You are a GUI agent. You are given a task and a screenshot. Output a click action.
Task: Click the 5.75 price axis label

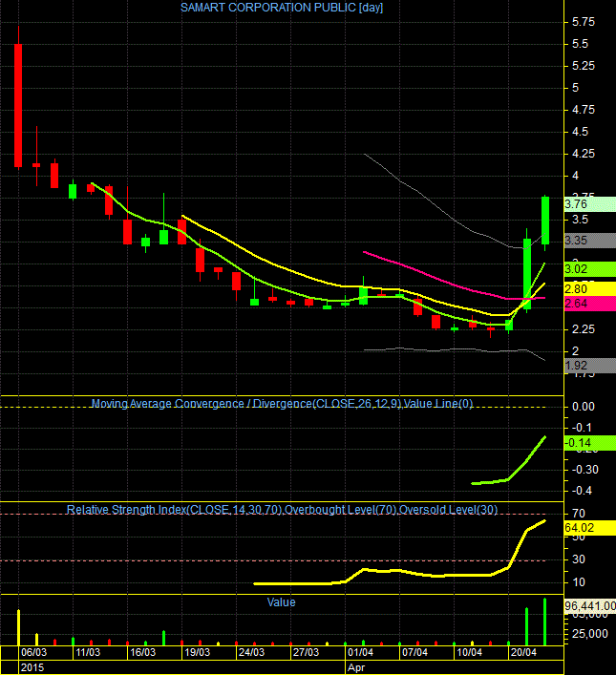(584, 22)
